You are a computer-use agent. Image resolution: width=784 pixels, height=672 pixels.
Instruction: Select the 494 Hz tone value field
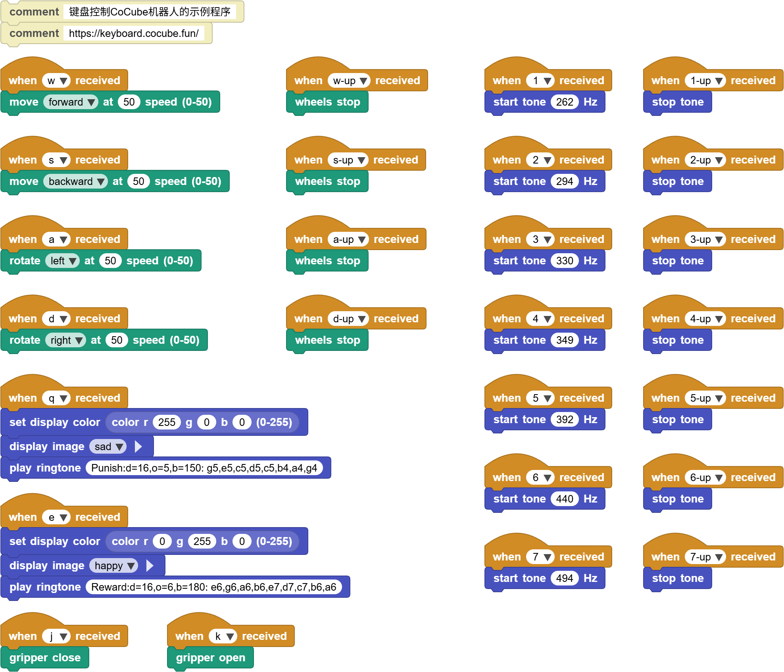point(565,578)
